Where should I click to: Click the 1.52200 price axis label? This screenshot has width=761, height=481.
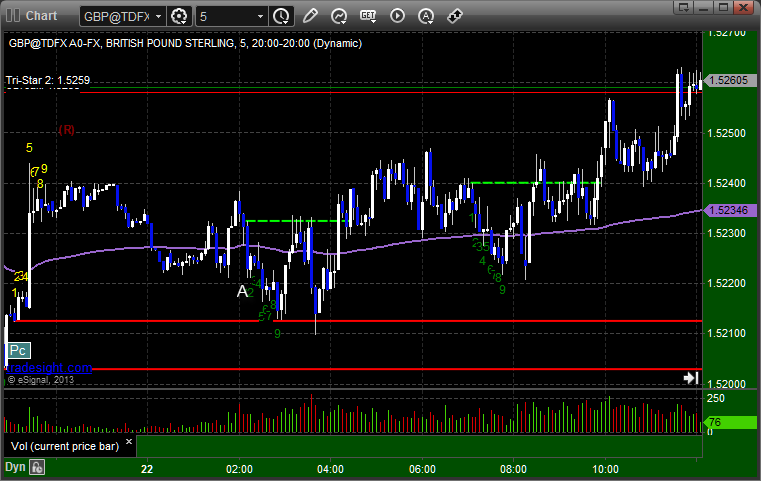click(x=727, y=283)
